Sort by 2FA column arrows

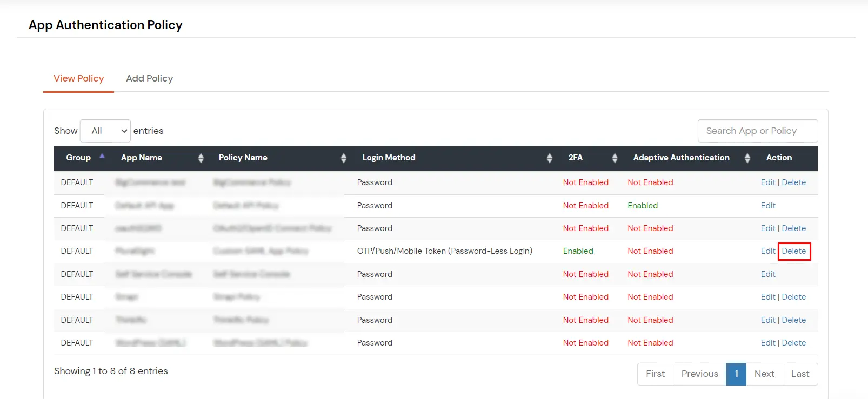pos(615,158)
